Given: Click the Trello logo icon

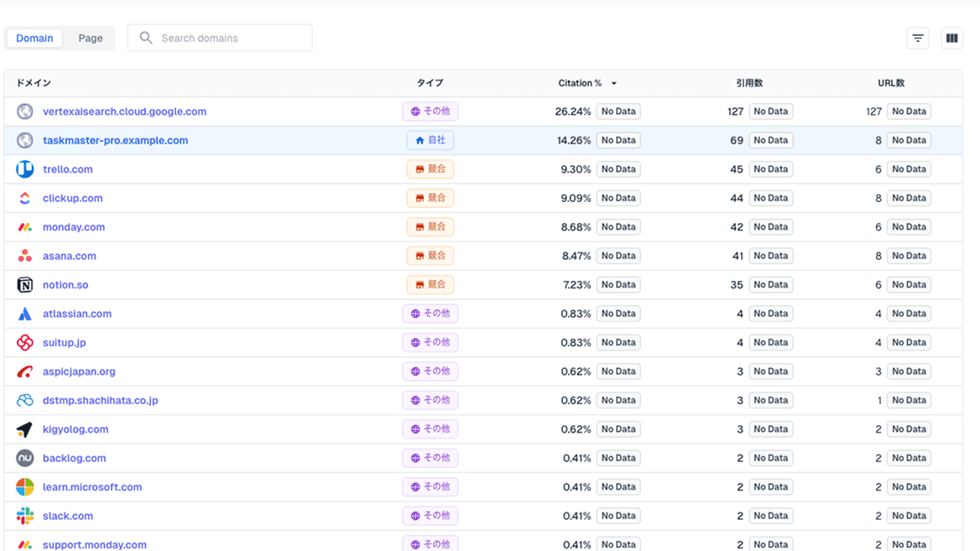Looking at the screenshot, I should point(25,169).
